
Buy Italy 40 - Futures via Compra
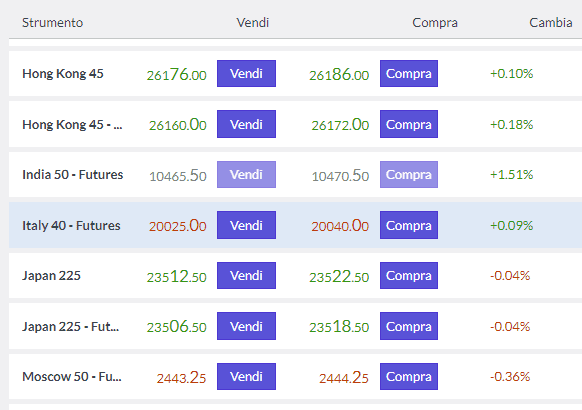[x=409, y=225]
